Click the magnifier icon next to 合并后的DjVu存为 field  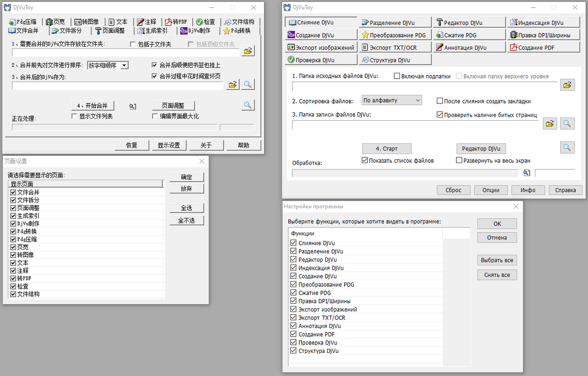tap(248, 85)
